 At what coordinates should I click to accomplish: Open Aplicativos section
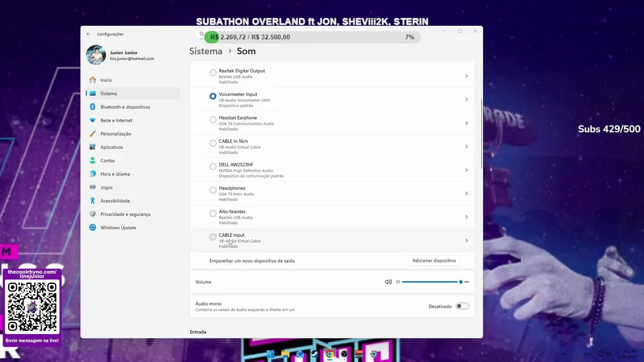tap(133, 147)
